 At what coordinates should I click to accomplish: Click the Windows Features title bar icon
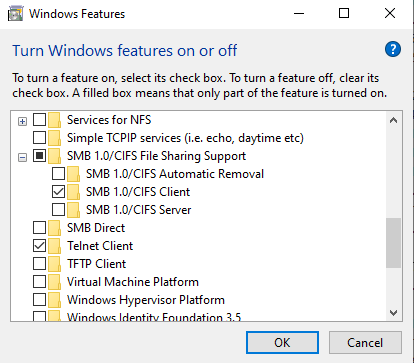click(15, 14)
